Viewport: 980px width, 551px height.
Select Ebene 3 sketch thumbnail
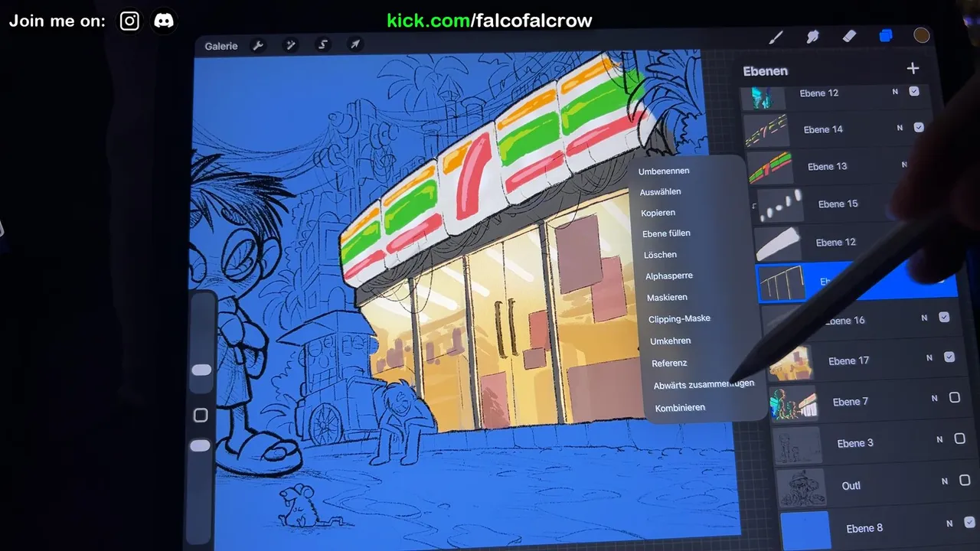(x=799, y=445)
